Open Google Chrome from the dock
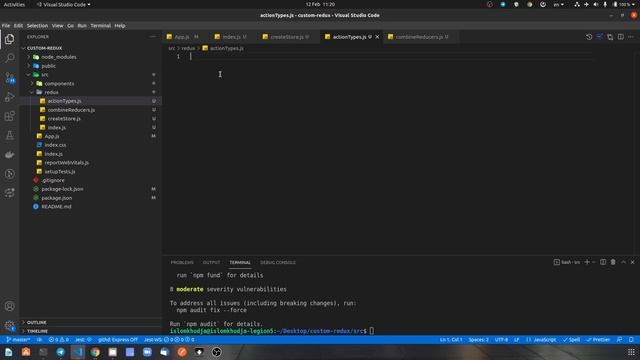640x360 pixels. tap(95, 352)
